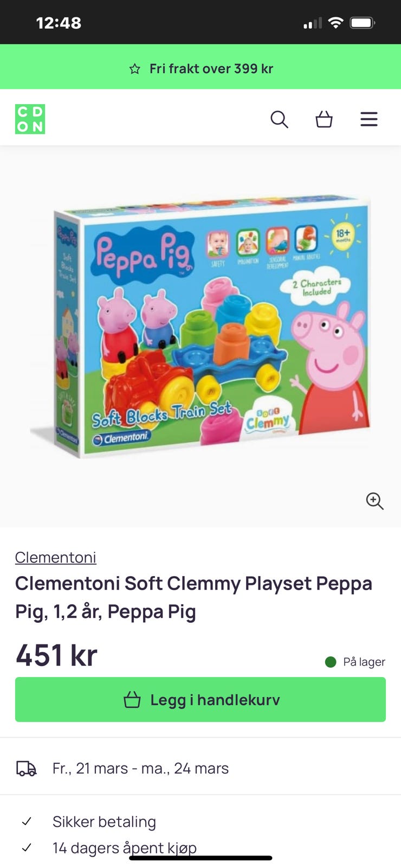Tap the basket icon inside Legg i handlekurv

click(x=132, y=700)
